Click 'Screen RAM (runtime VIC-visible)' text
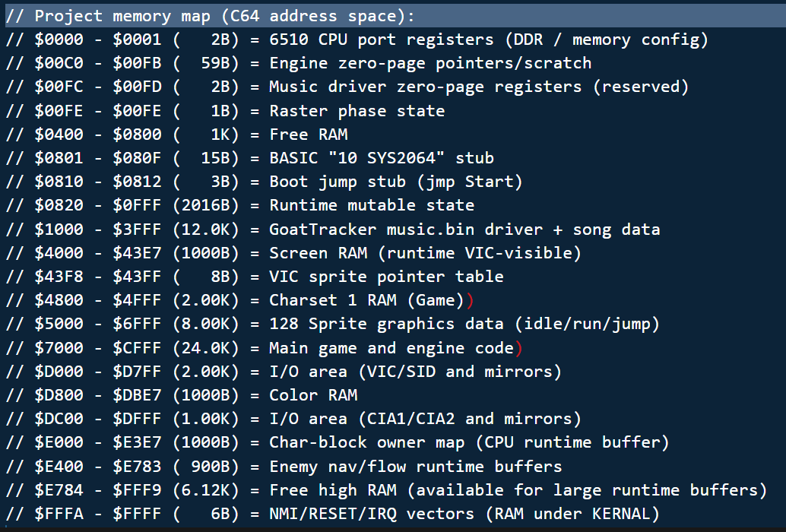Viewport: 786px width, 532px height. pyautogui.click(x=426, y=253)
